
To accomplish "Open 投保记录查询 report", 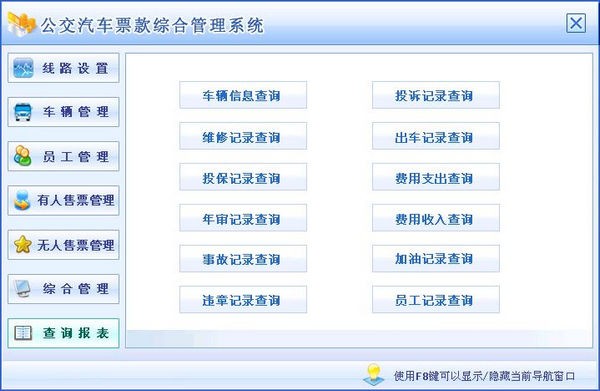I will (243, 177).
